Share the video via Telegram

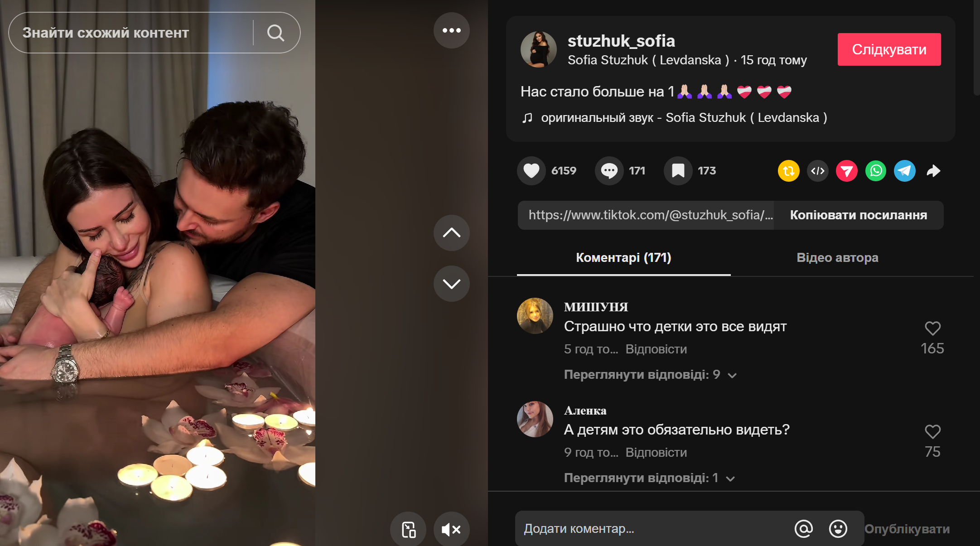(x=904, y=171)
